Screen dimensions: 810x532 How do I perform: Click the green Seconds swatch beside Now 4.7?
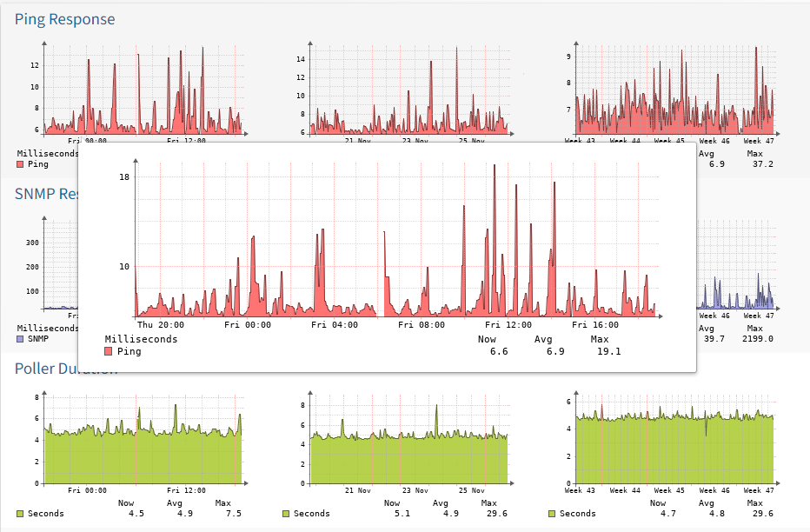552,514
